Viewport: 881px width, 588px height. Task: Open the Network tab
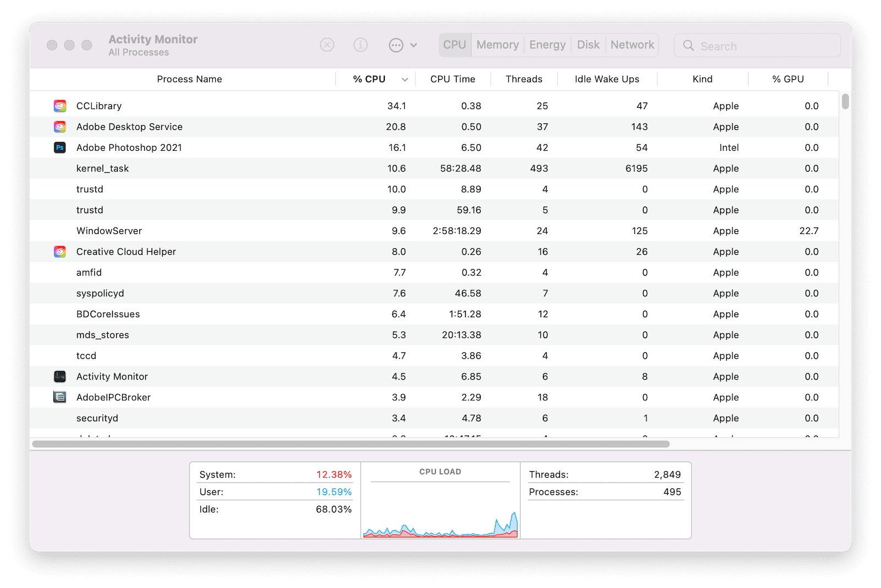(632, 45)
